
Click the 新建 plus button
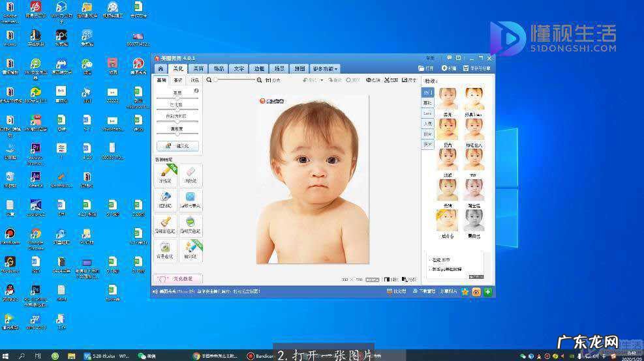(449, 68)
